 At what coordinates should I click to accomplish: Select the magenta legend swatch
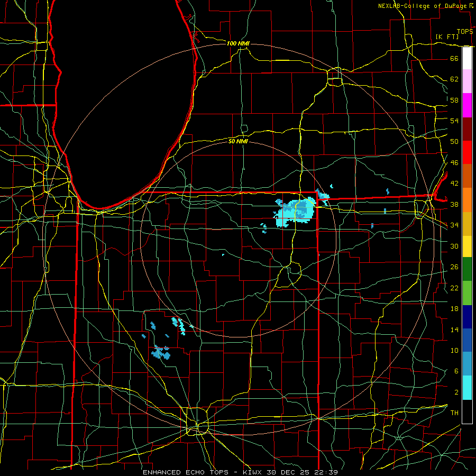click(467, 105)
